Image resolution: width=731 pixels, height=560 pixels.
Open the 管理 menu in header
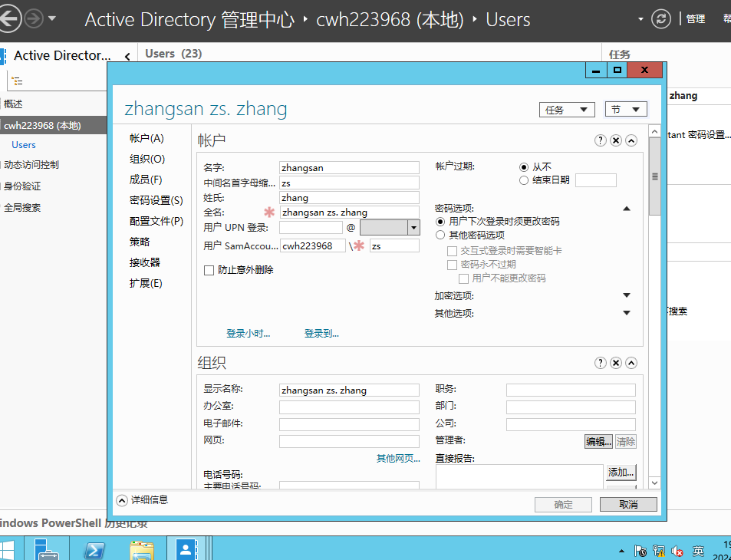pos(696,19)
